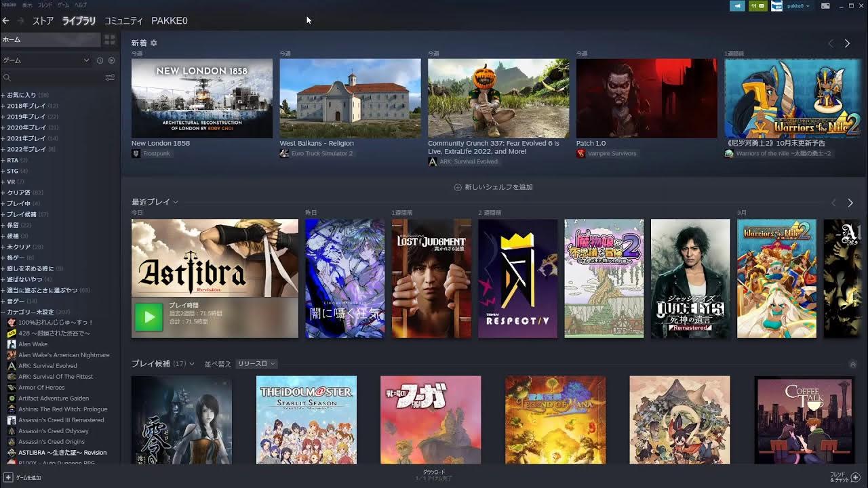Open the Steam menu
The height and width of the screenshot is (488, 868).
tap(9, 5)
